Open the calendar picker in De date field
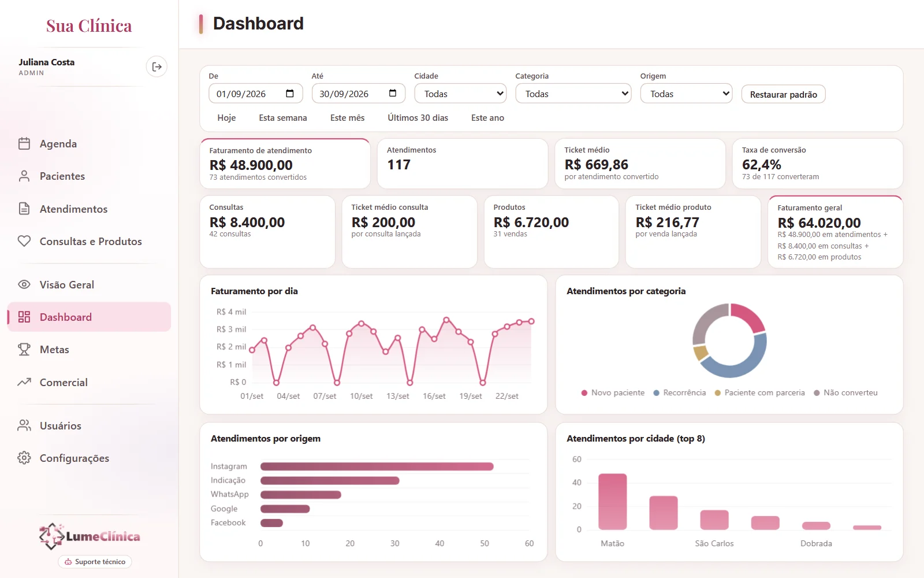This screenshot has height=578, width=924. pyautogui.click(x=290, y=94)
